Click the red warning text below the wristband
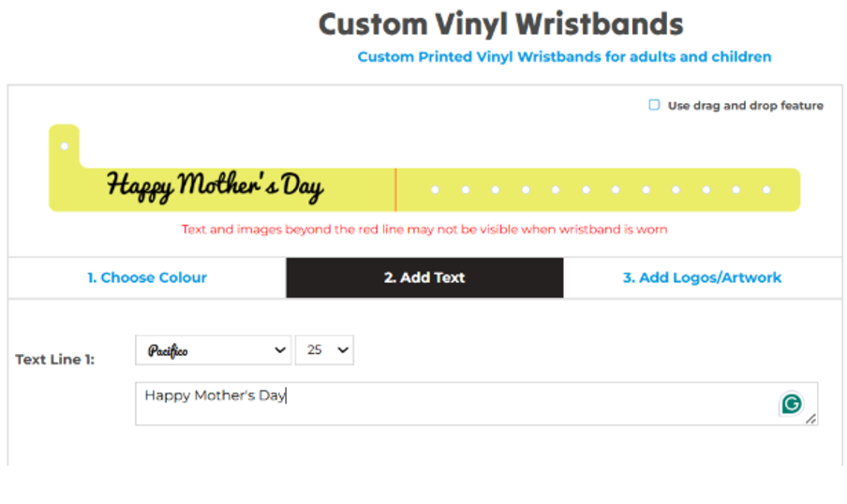This screenshot has width=847, height=504. (x=423, y=230)
